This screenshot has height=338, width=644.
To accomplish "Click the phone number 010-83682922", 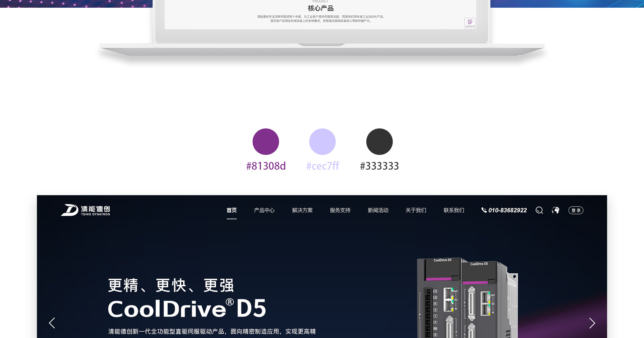I will pyautogui.click(x=507, y=210).
